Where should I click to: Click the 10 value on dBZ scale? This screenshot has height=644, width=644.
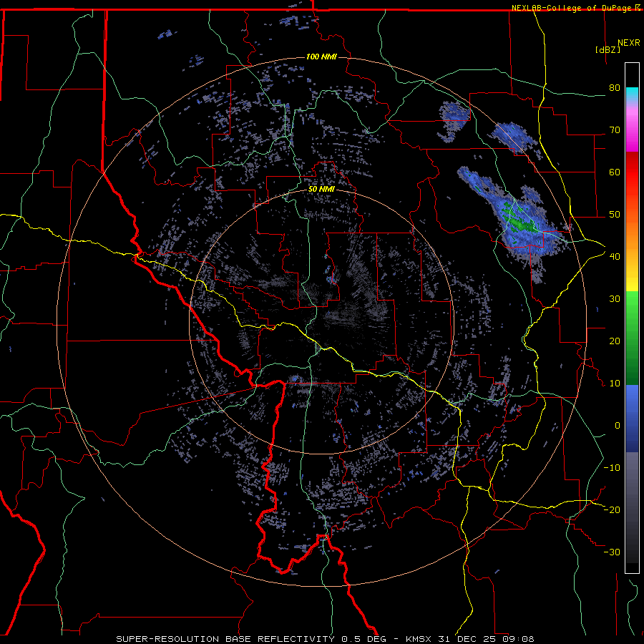(x=615, y=384)
